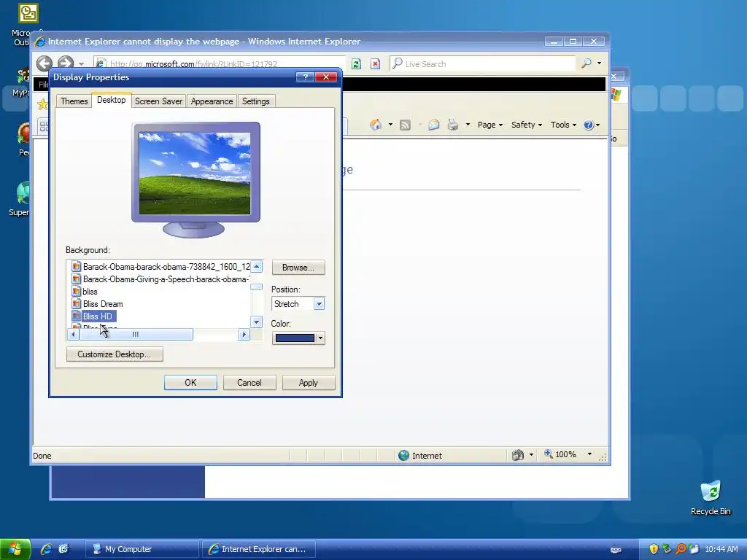Image resolution: width=747 pixels, height=560 pixels.
Task: Click the Apply button
Action: point(309,383)
